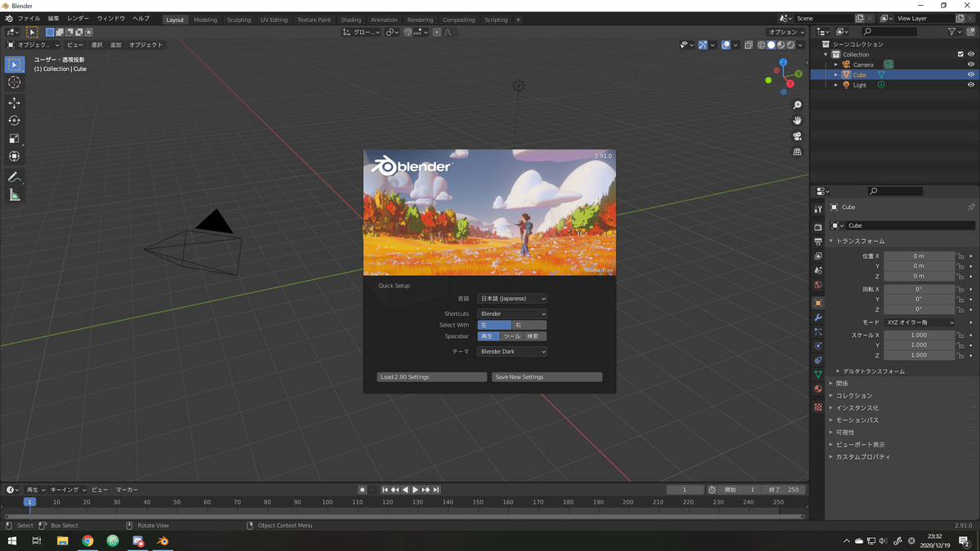Switch to the Sculpting workspace tab

pyautogui.click(x=238, y=20)
